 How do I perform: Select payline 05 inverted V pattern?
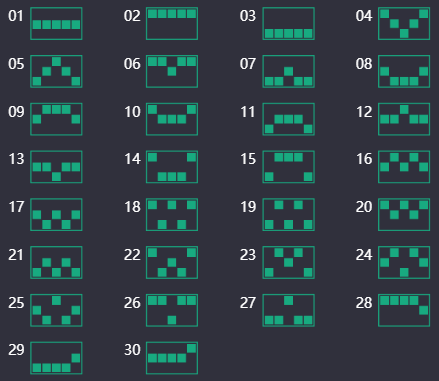pos(56,71)
